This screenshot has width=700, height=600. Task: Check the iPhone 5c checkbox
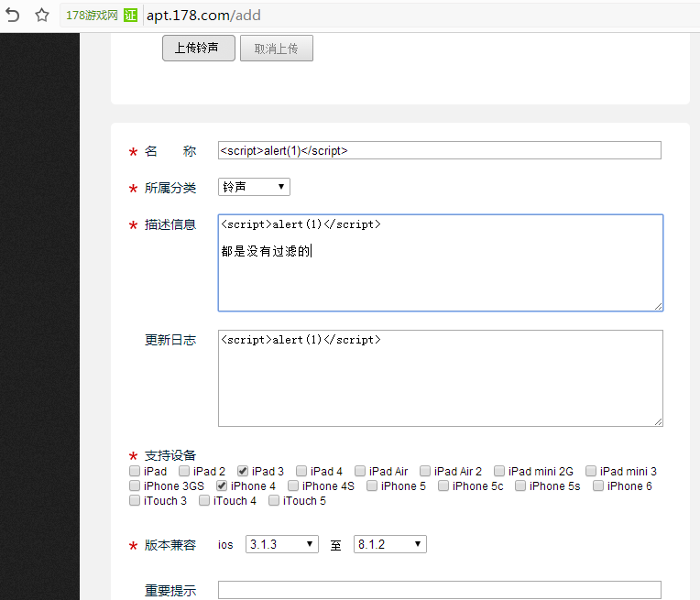coord(443,485)
